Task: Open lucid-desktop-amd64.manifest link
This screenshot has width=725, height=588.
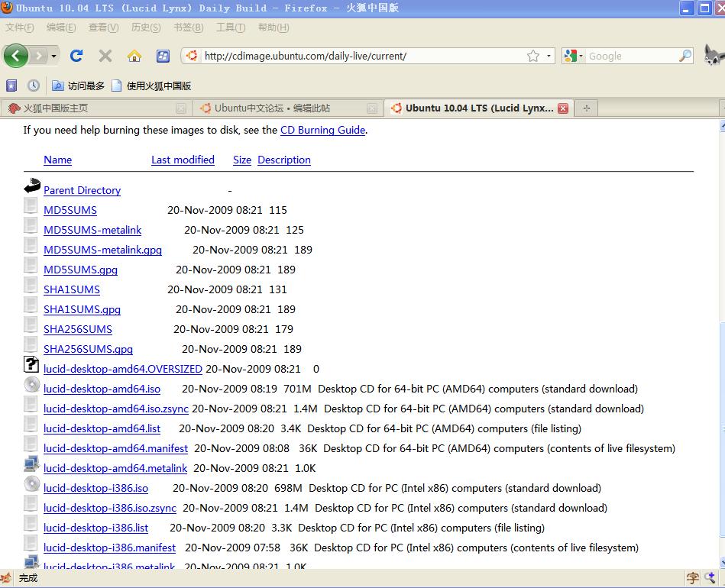Action: pos(115,449)
